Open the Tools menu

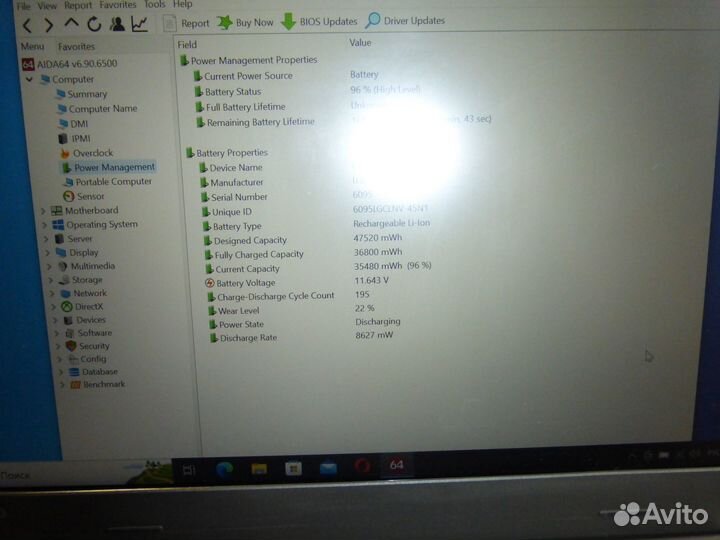[x=155, y=4]
